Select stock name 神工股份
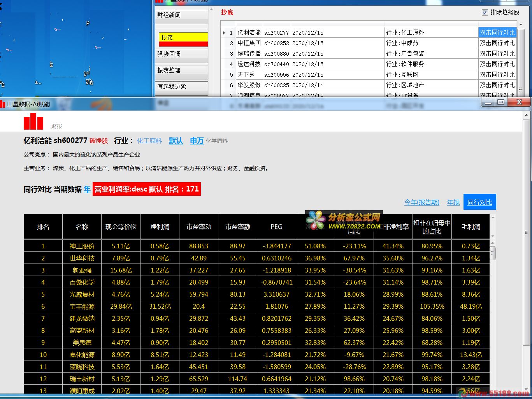 point(82,246)
